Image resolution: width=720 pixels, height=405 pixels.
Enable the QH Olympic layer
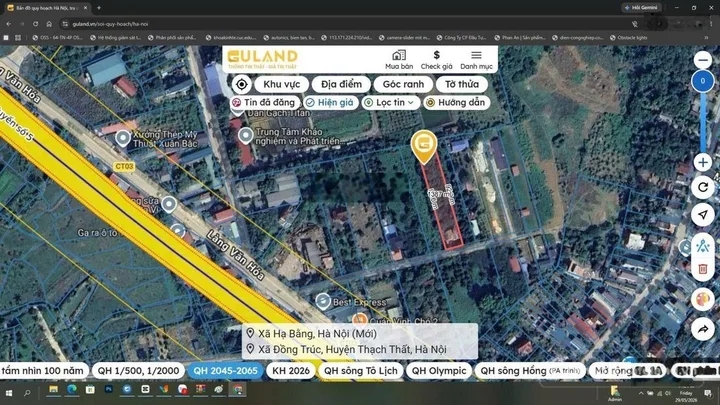pos(439,371)
